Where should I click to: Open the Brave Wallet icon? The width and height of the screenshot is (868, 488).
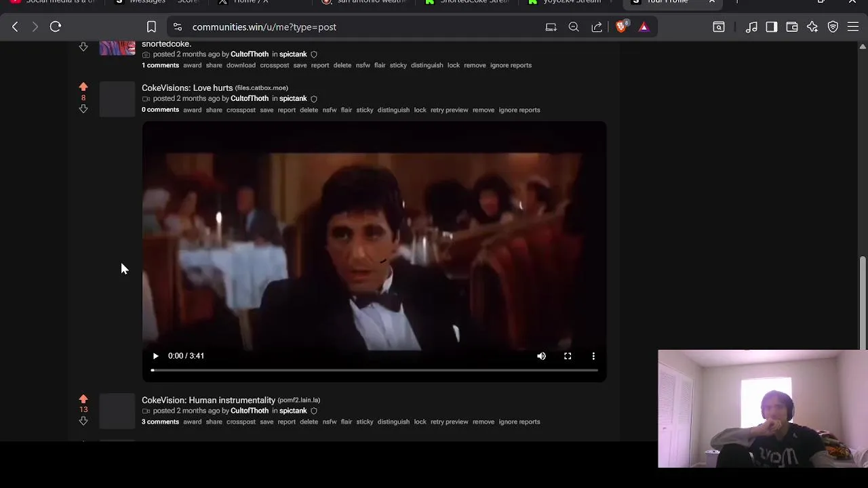(792, 27)
